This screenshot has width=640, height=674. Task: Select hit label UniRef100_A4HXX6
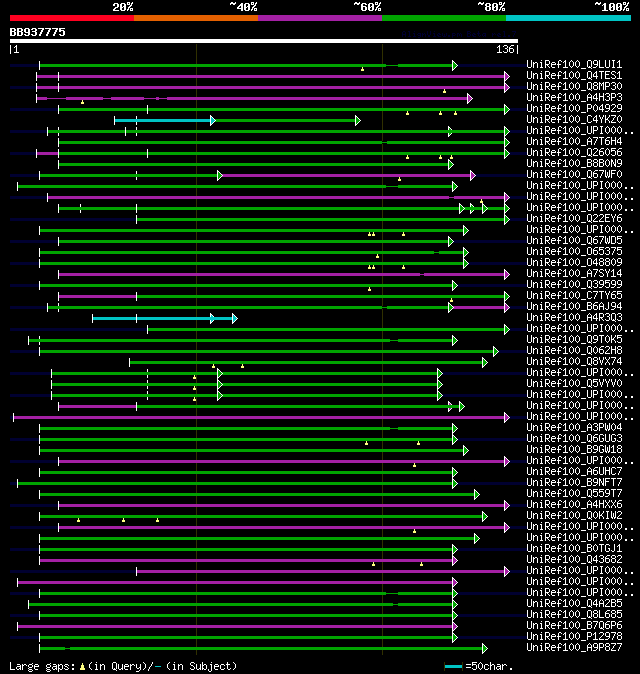[x=574, y=505]
